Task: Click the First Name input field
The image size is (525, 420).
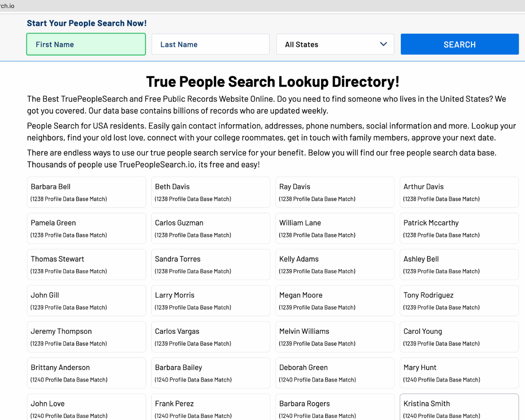Action: [86, 44]
